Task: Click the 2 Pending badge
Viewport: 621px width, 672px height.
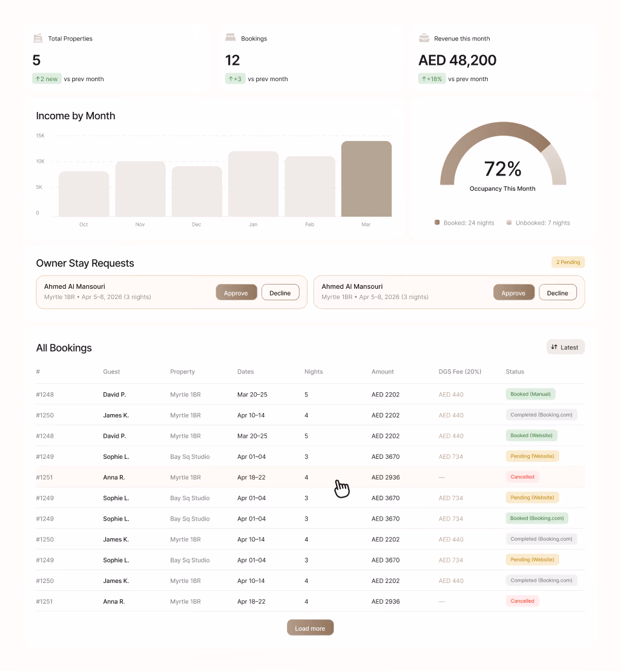Action: [x=568, y=262]
